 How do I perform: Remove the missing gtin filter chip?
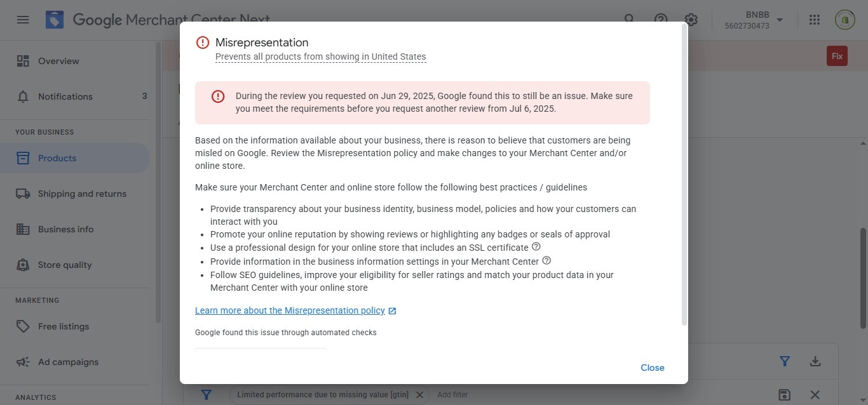pyautogui.click(x=419, y=395)
